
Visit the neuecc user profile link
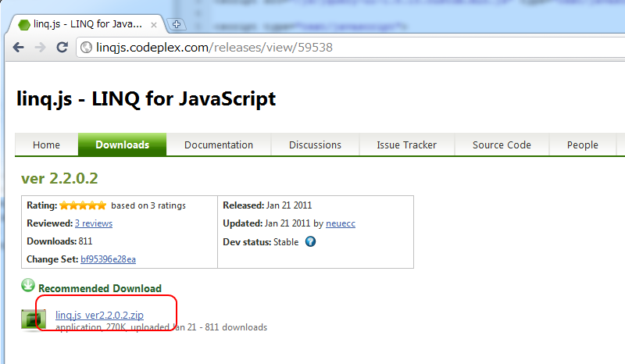pyautogui.click(x=341, y=223)
